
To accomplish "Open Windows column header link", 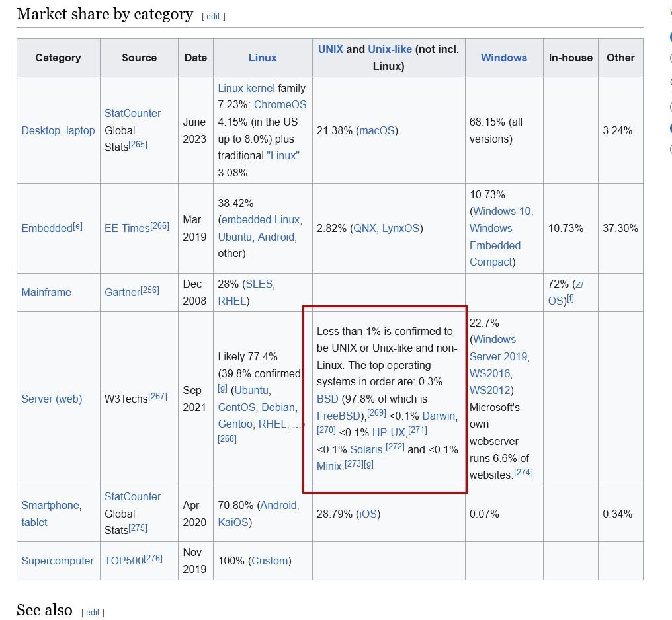I will pyautogui.click(x=503, y=58).
